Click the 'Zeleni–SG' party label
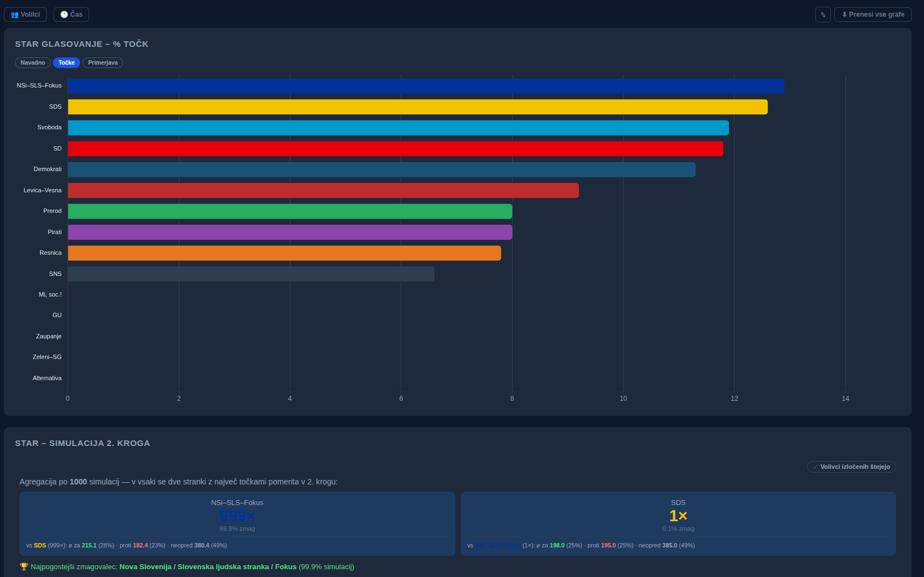Screen dimensions: 924x577 coord(47,357)
